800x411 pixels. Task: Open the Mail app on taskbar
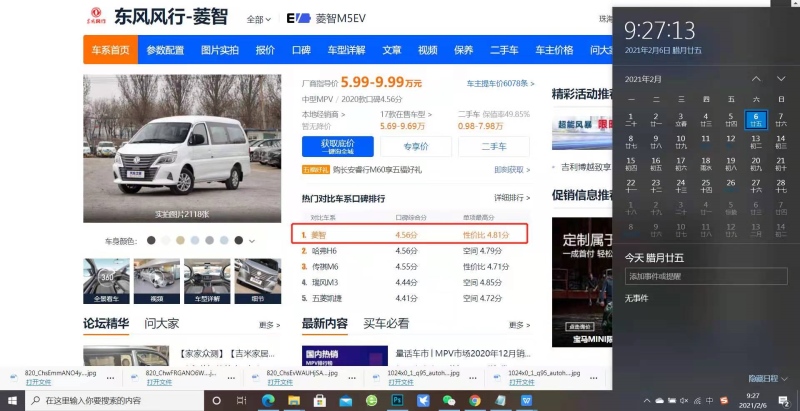346,401
